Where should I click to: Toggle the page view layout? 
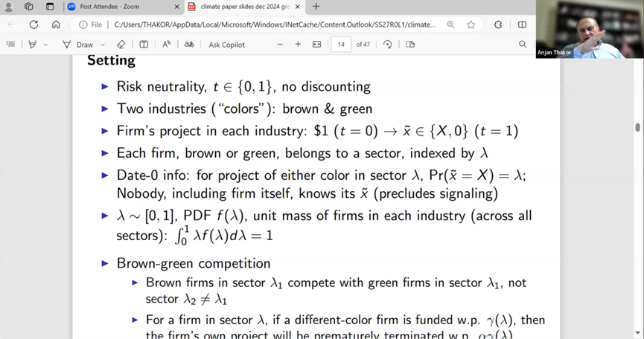click(x=409, y=45)
